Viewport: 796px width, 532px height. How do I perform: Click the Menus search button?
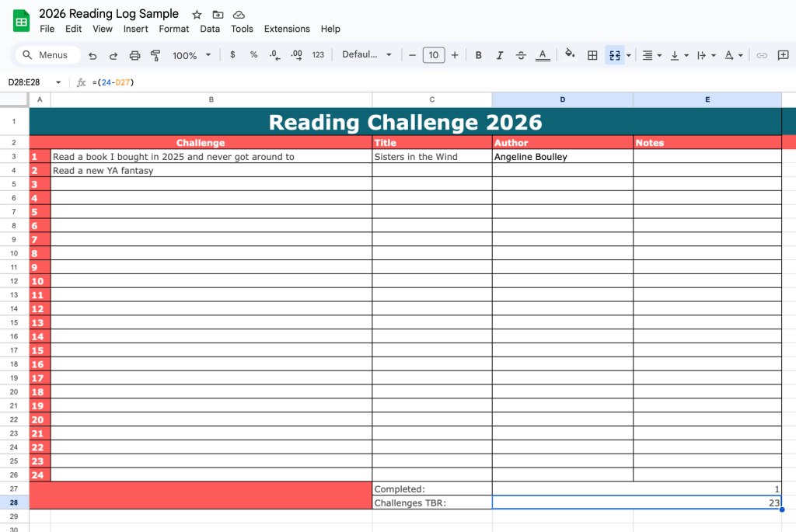tap(46, 55)
